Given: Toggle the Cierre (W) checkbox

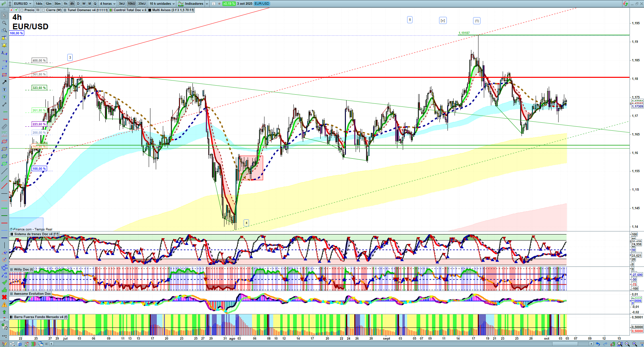Looking at the screenshot, I should [x=44, y=10].
